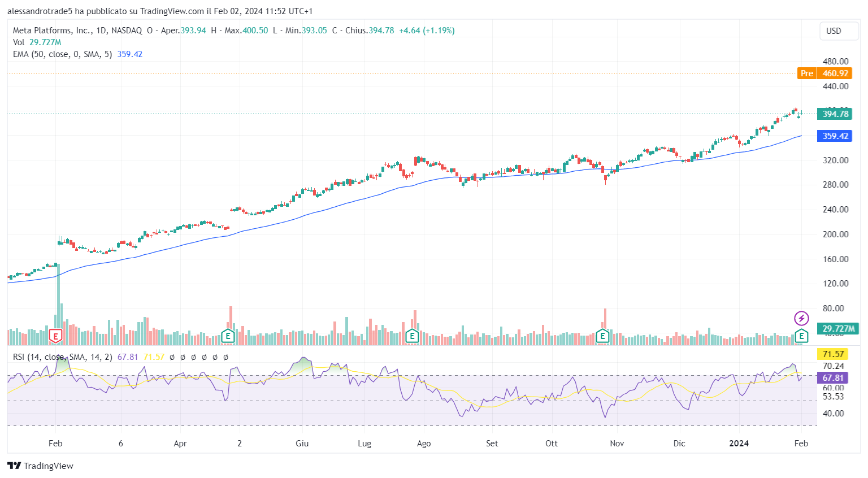Click the Chius. 394.78 close value
The image size is (868, 478).
(363, 31)
